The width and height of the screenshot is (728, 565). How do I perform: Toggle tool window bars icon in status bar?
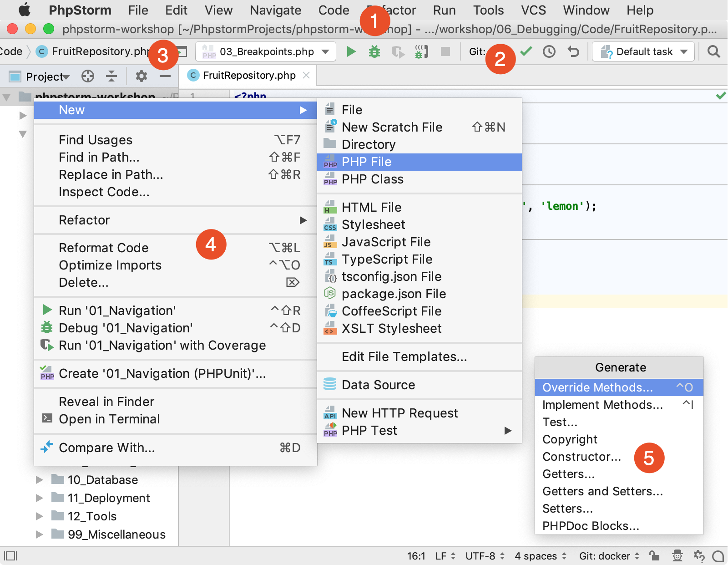tap(10, 556)
